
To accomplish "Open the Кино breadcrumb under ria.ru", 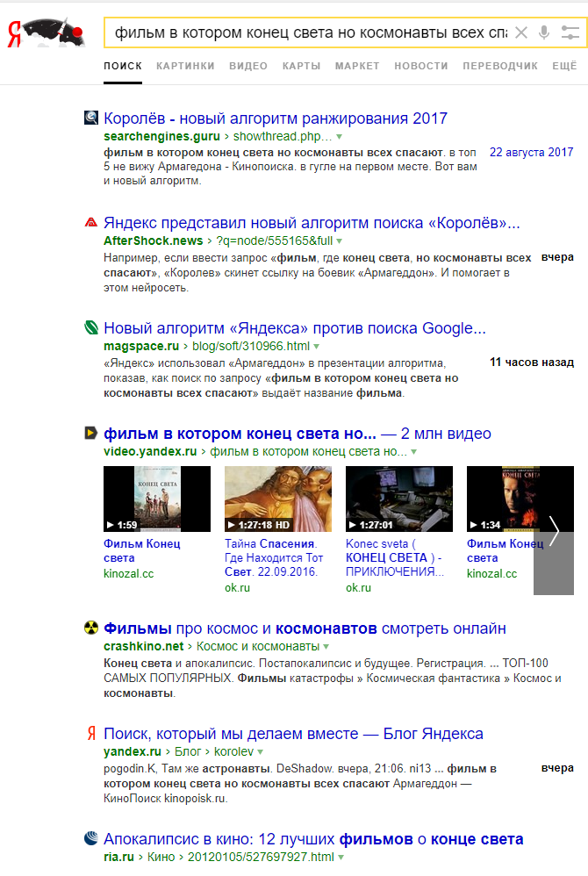I will (161, 857).
